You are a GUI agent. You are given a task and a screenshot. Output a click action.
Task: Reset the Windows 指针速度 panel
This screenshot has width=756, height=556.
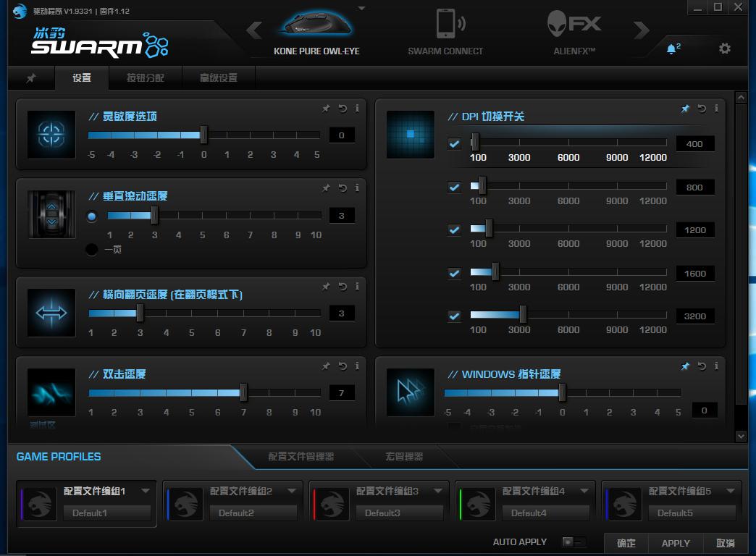pyautogui.click(x=702, y=366)
